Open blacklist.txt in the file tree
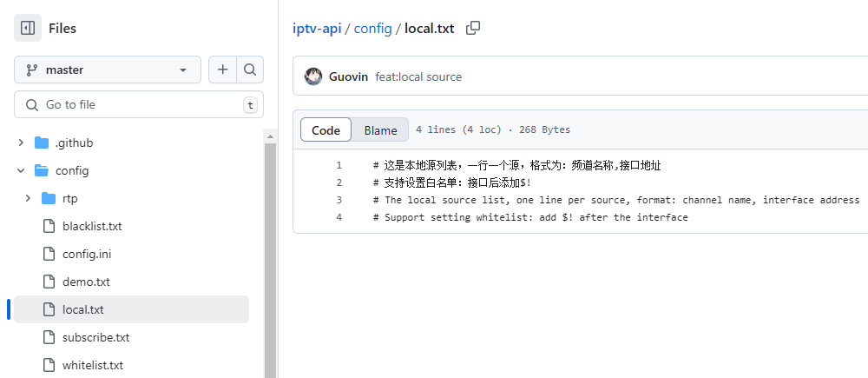 pyautogui.click(x=92, y=226)
